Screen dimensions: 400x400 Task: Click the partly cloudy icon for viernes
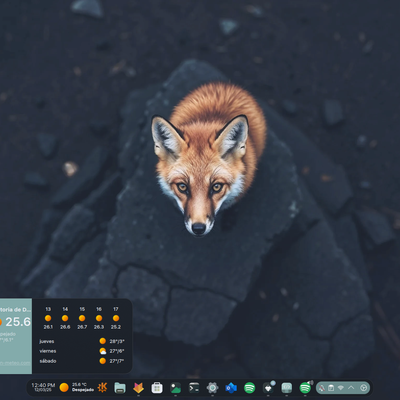click(x=103, y=351)
